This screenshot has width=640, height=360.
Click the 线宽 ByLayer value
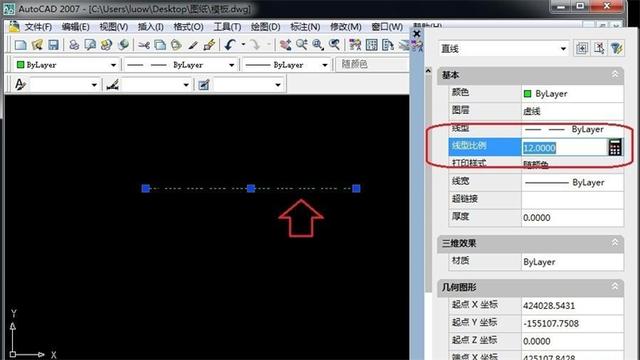(x=572, y=182)
